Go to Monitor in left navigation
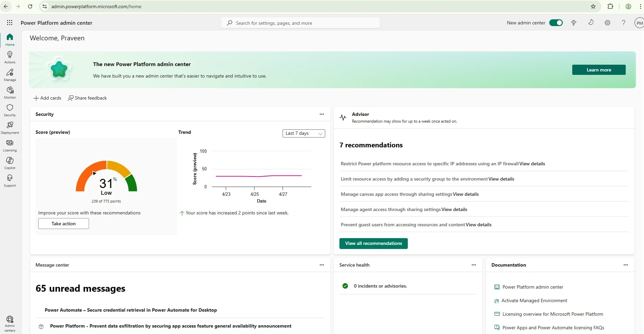 tap(10, 92)
